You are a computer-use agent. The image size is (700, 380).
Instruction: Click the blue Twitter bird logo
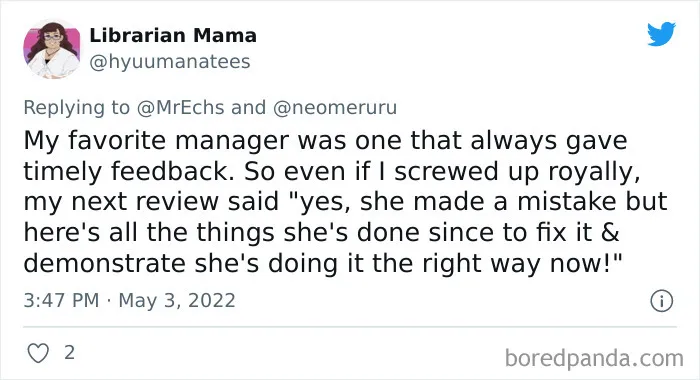click(x=662, y=33)
